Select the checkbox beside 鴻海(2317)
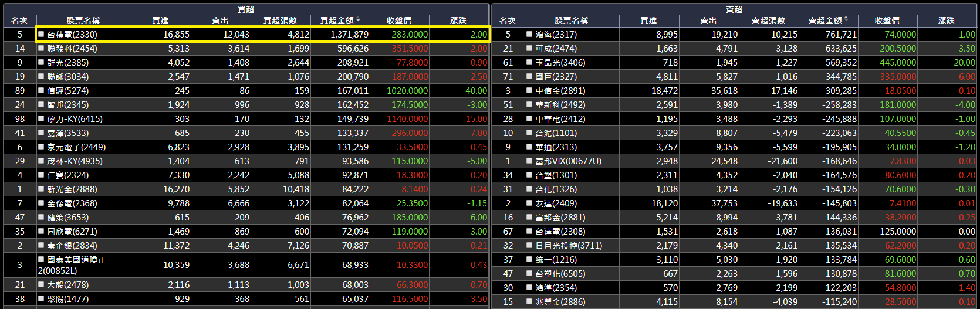 click(x=529, y=35)
